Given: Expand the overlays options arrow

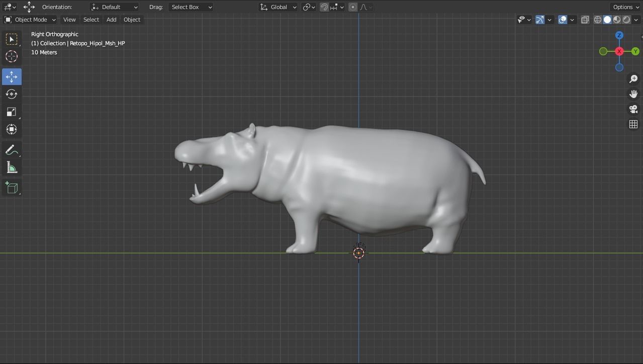Looking at the screenshot, I should 572,20.
